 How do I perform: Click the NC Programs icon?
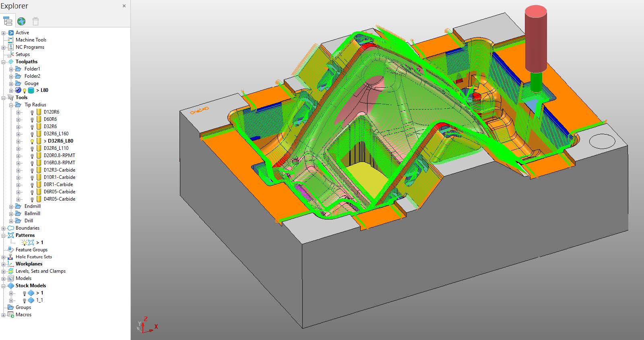pyautogui.click(x=11, y=47)
